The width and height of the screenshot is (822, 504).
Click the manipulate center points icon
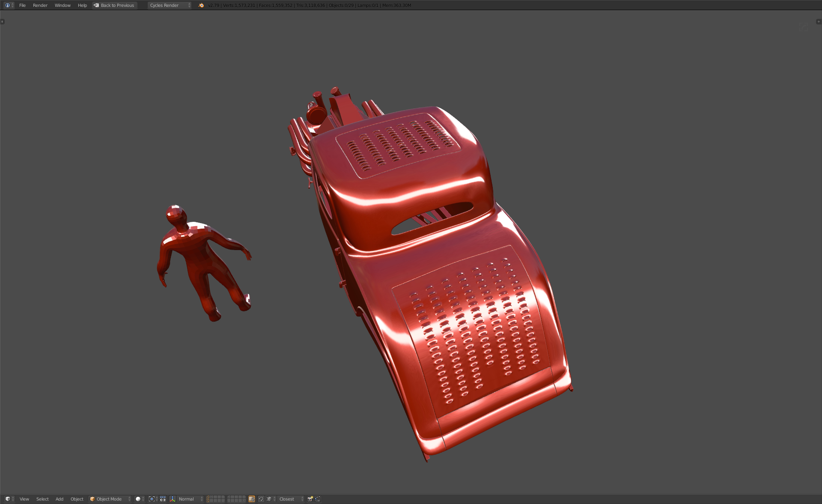pyautogui.click(x=163, y=499)
